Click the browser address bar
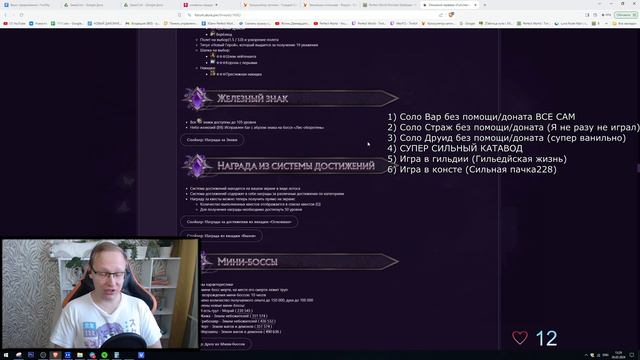The height and width of the screenshot is (360, 640). click(x=310, y=15)
